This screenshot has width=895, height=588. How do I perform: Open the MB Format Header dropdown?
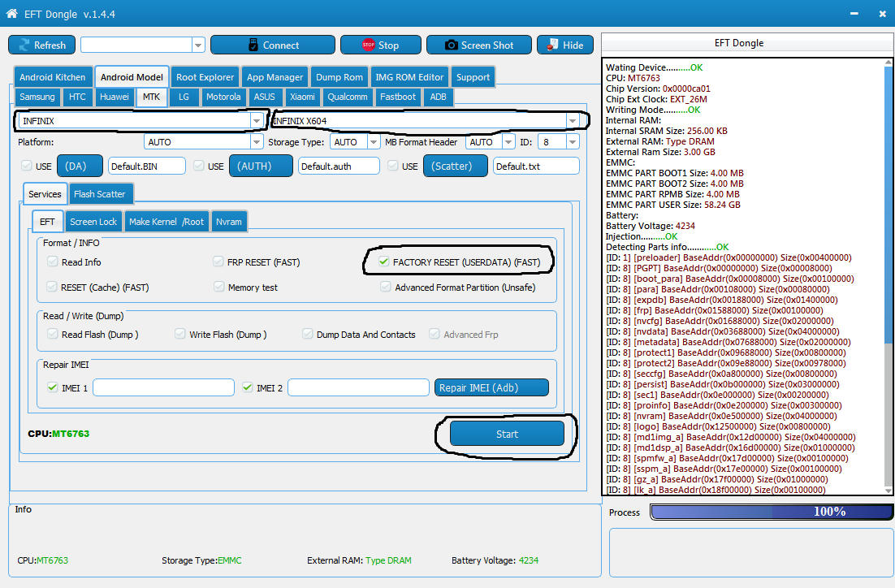(x=508, y=142)
